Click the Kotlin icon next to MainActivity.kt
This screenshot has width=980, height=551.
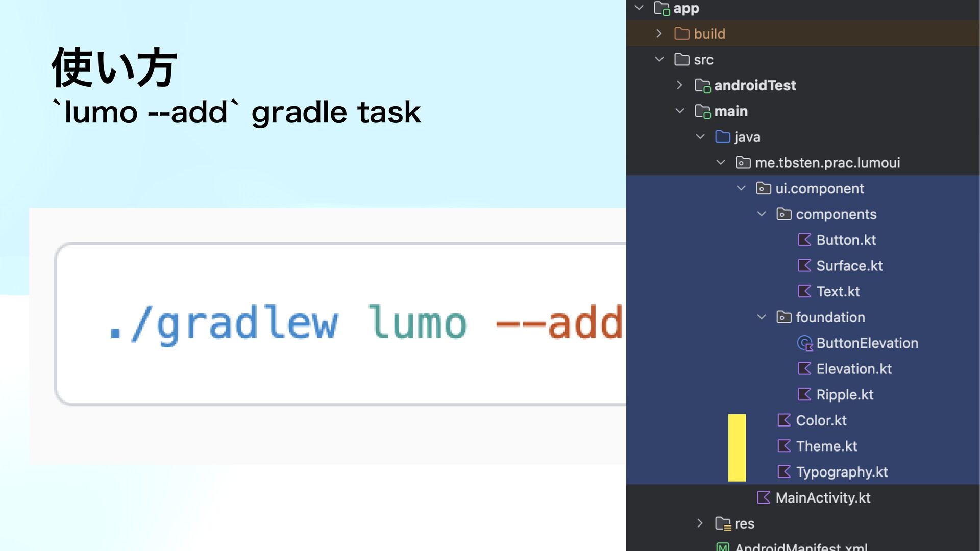pyautogui.click(x=764, y=497)
